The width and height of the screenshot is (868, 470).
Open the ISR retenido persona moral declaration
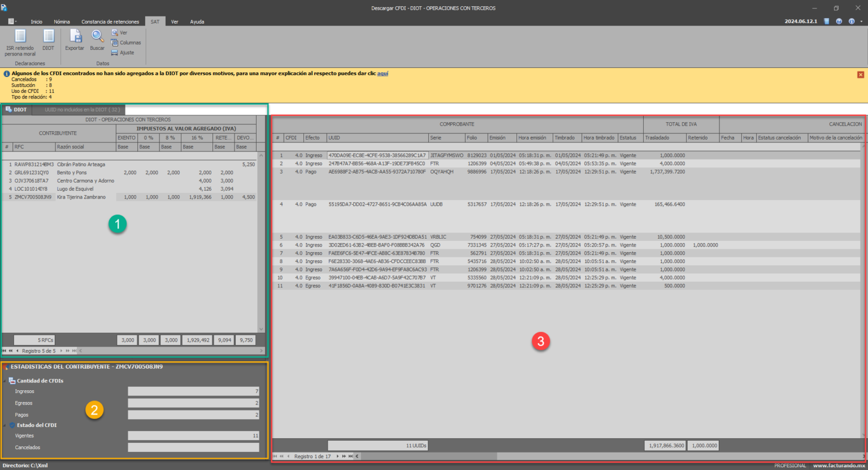(x=20, y=42)
